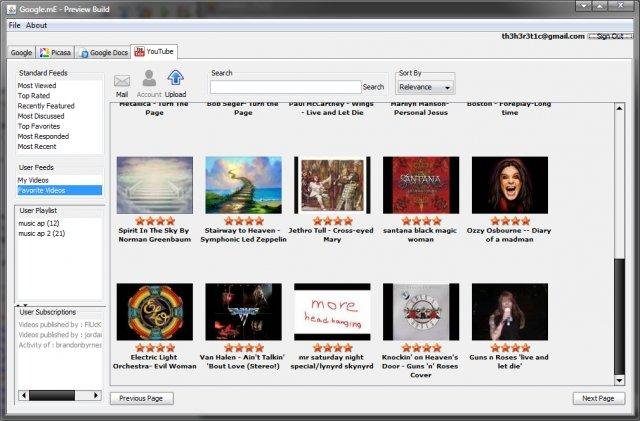
Task: Click star rating under Knockin' on Heaven's Door
Action: click(x=421, y=347)
